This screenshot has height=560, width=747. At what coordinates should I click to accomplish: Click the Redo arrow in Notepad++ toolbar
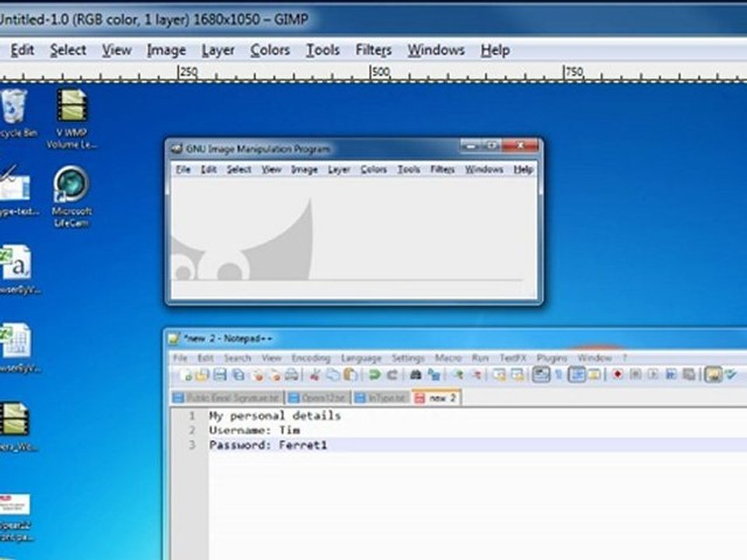click(x=392, y=375)
